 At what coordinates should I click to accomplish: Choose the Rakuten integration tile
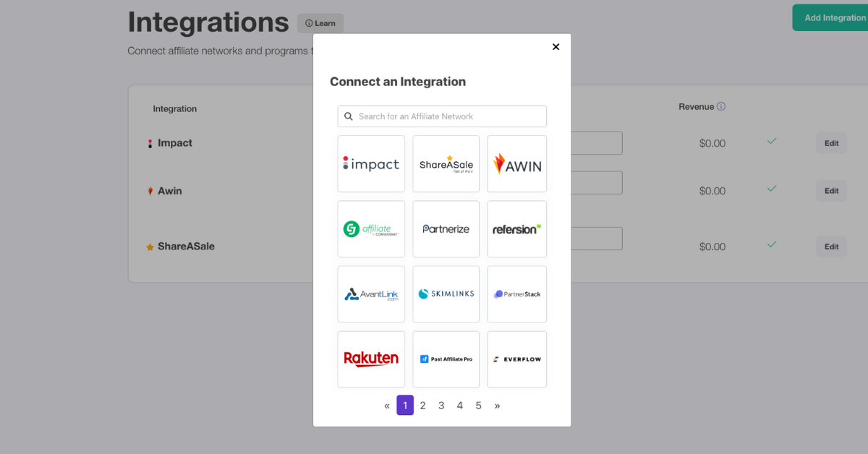pyautogui.click(x=371, y=359)
